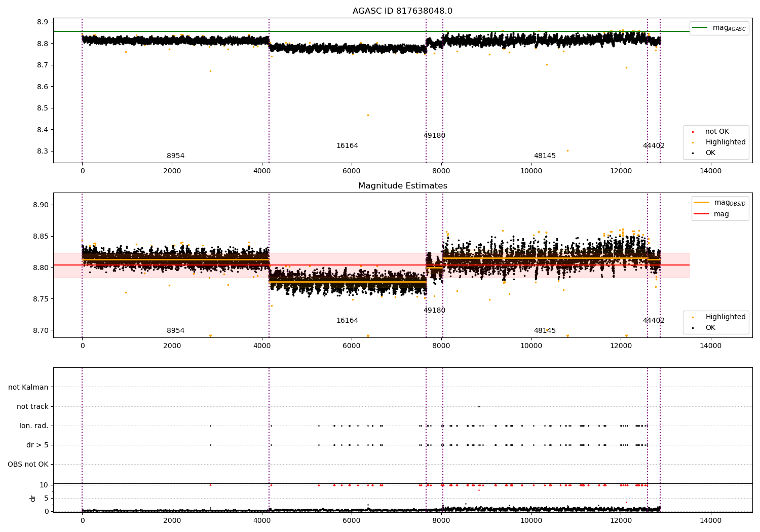Click the '8.5' y-axis tick label
The height and width of the screenshot is (532, 760).
42,108
